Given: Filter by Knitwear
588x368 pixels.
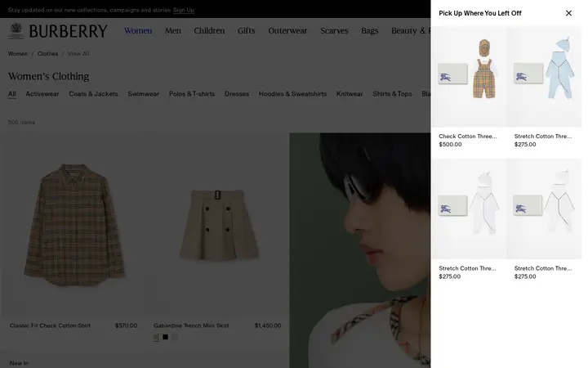Looking at the screenshot, I should 350,94.
